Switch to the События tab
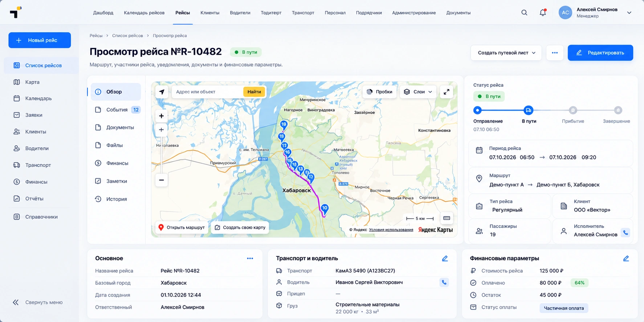Viewport: 644px width, 322px height. (116, 110)
